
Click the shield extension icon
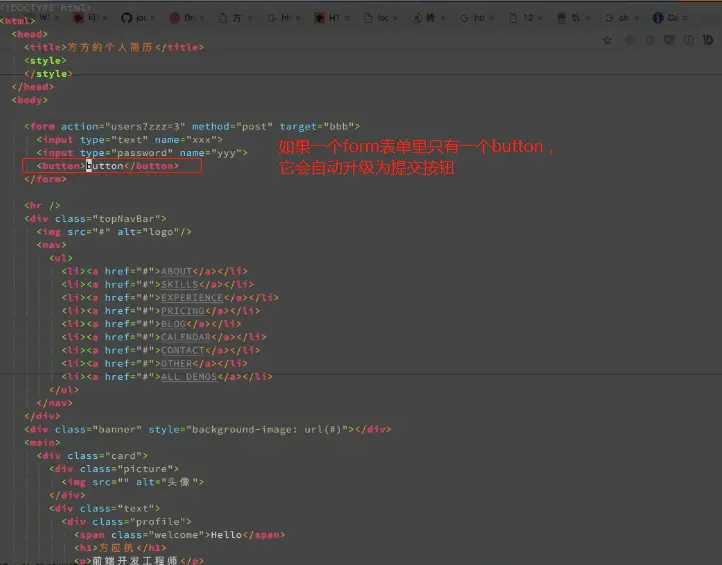pyautogui.click(x=650, y=40)
